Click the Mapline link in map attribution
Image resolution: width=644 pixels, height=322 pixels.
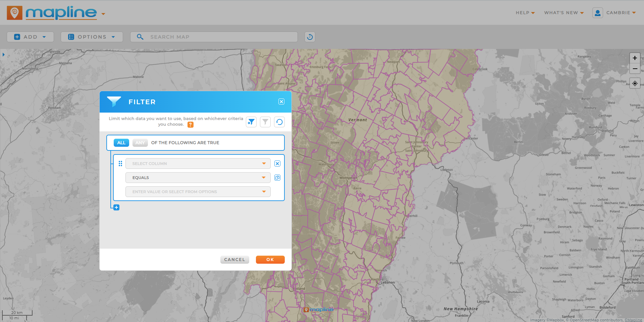(633, 320)
